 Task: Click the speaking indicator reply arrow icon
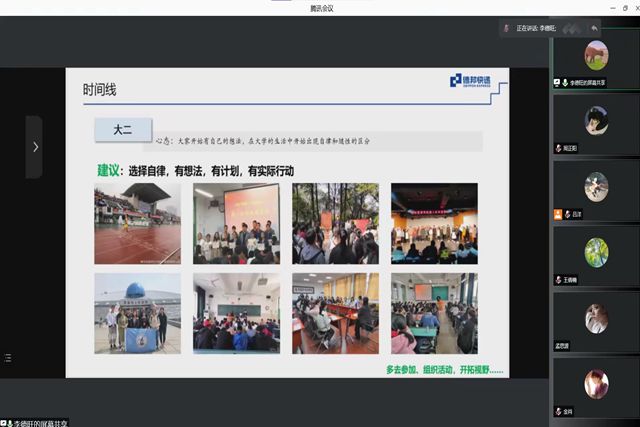594,28
